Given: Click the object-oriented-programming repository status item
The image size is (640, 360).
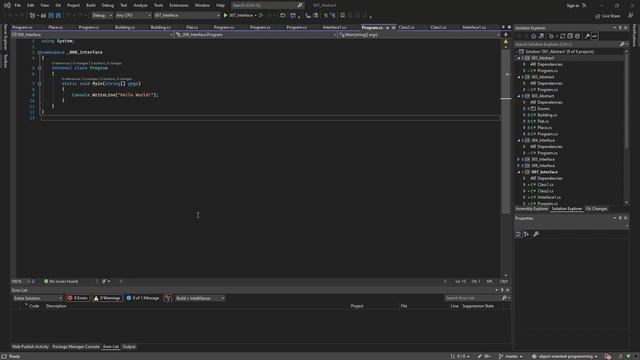Looking at the screenshot, I should (564, 357).
